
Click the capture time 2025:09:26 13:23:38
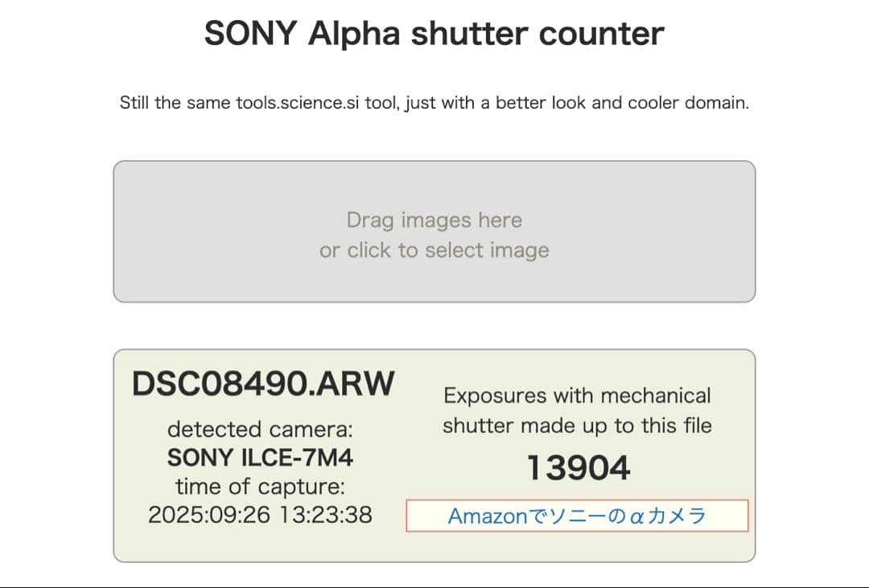point(260,515)
